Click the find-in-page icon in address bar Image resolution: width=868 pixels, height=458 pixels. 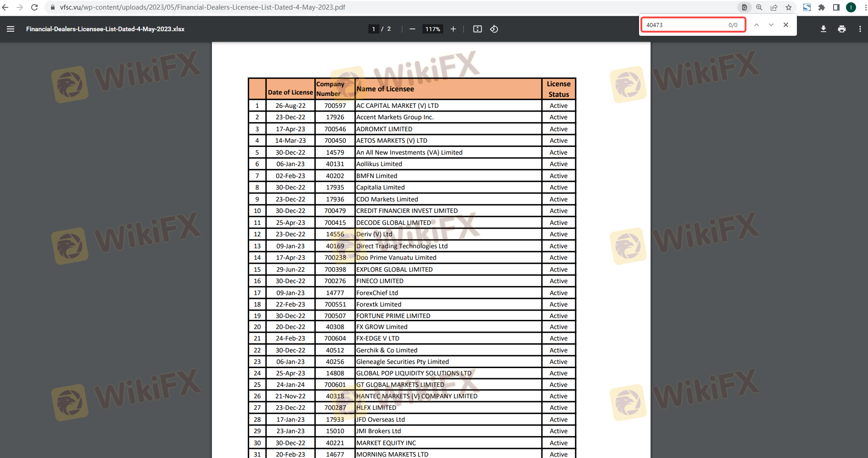[x=745, y=7]
